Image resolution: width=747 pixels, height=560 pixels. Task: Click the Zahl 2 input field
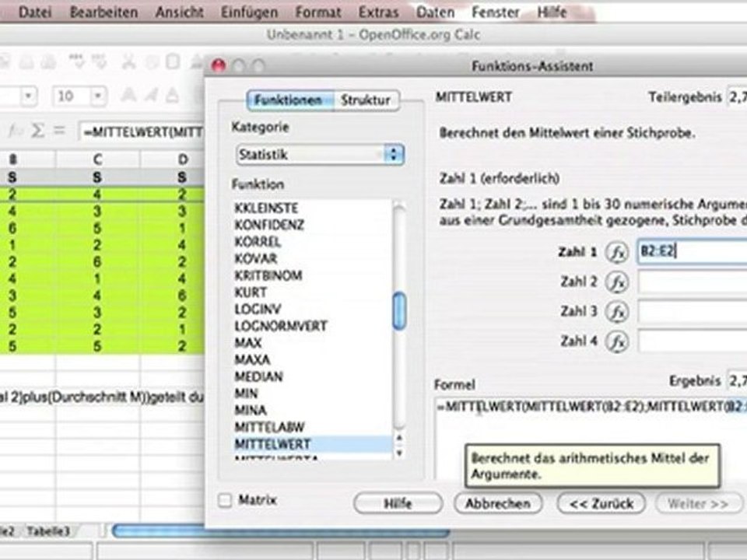pos(692,282)
